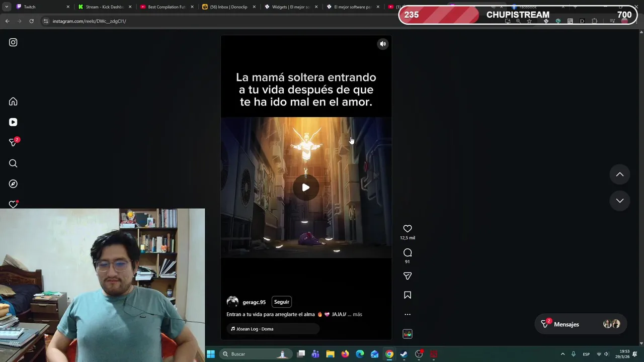Go to previous reel with up chevron

[x=620, y=174]
